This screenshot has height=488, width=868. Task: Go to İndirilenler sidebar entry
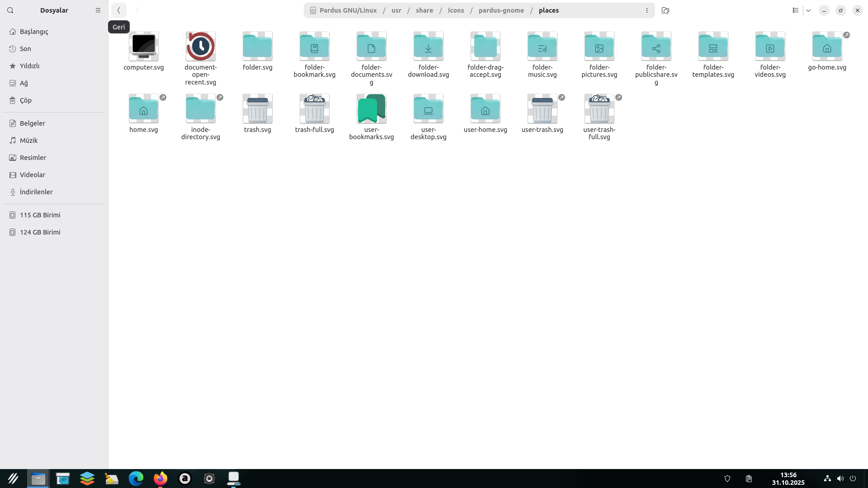click(36, 192)
